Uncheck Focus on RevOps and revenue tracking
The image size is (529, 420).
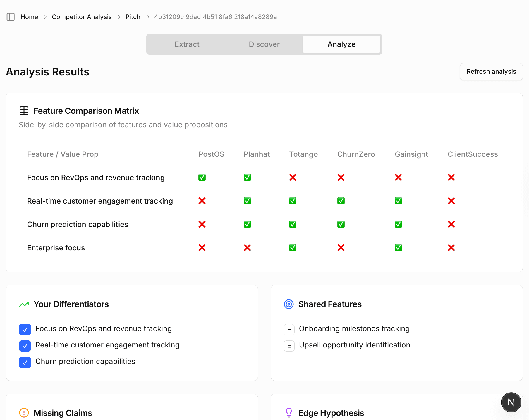click(x=25, y=329)
